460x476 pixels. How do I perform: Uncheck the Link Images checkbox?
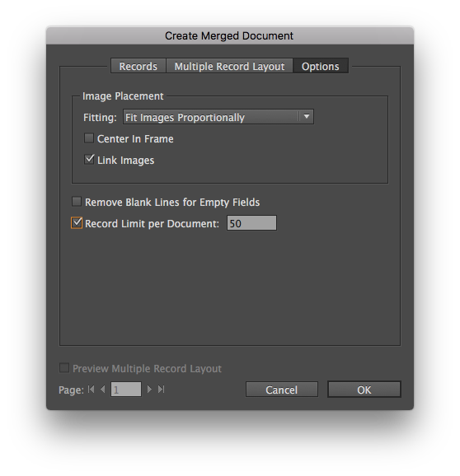click(89, 160)
